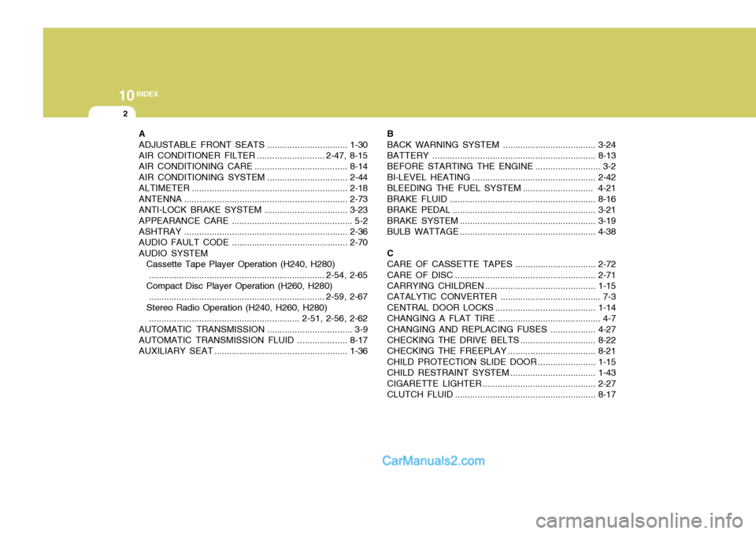The height and width of the screenshot is (534, 756).
Task: Click the ASHTRAY index entry
Action: point(253,232)
